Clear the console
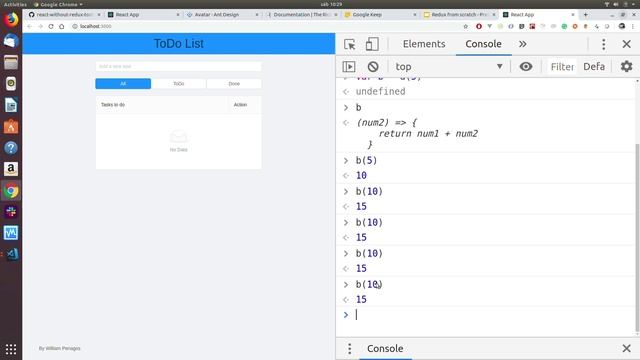The image size is (640, 360). tap(373, 67)
